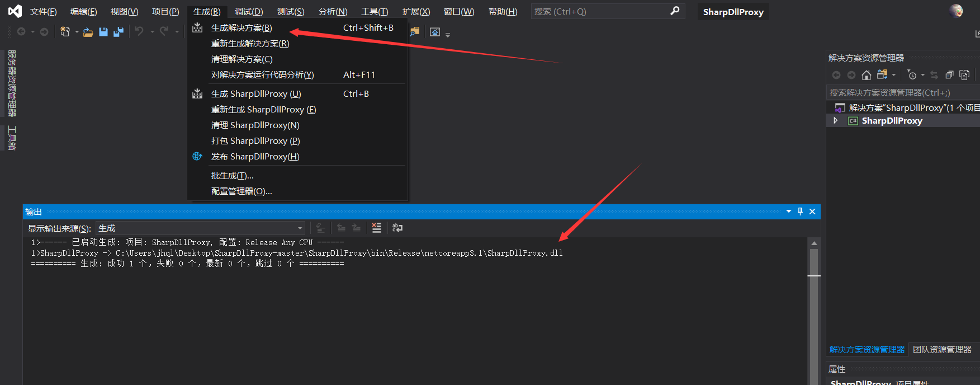
Task: Open the 测试(S) menu
Action: tap(291, 12)
